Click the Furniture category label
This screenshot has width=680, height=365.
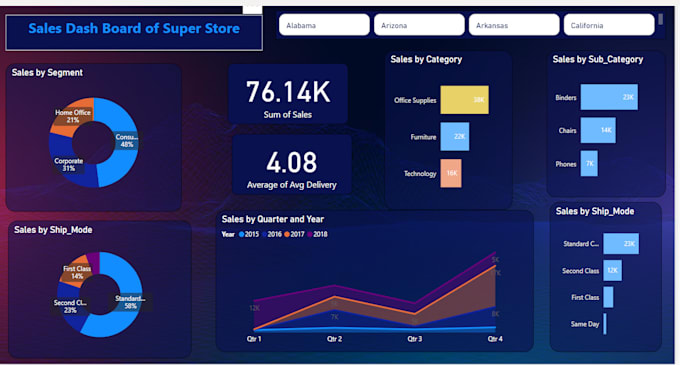(423, 137)
